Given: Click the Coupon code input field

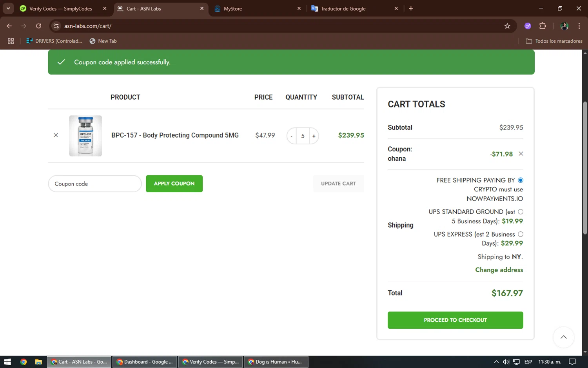Looking at the screenshot, I should (x=94, y=184).
